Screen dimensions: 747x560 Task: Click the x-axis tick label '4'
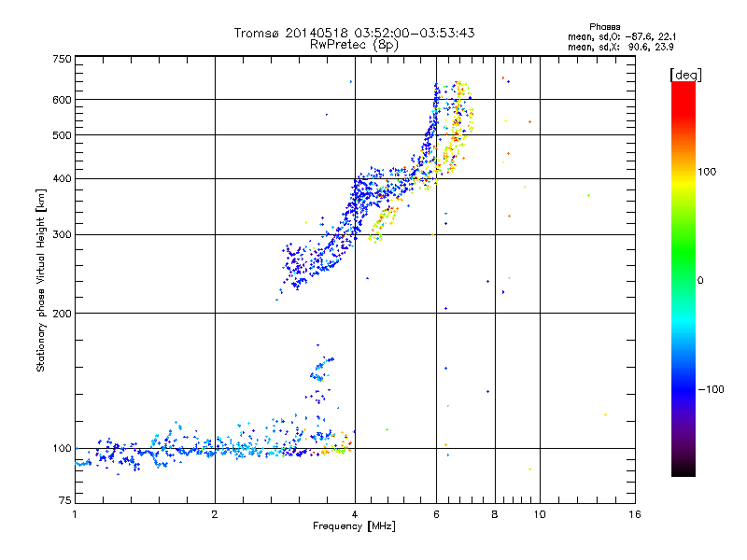click(355, 514)
